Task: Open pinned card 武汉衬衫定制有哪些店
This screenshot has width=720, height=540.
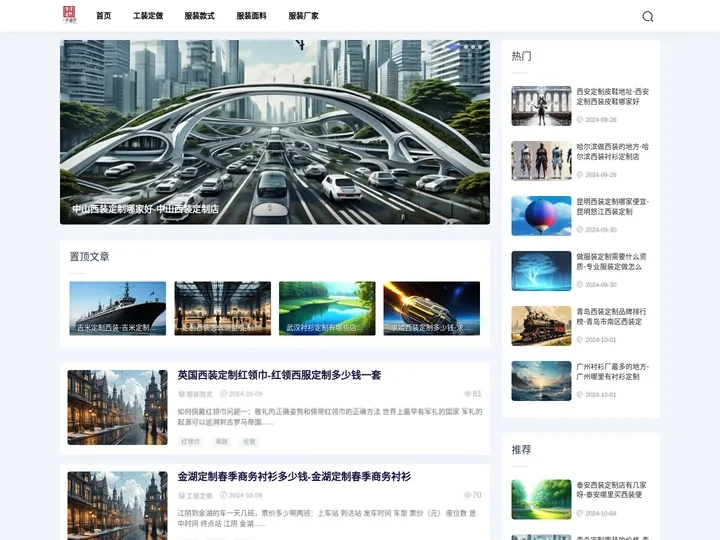Action: coord(327,308)
